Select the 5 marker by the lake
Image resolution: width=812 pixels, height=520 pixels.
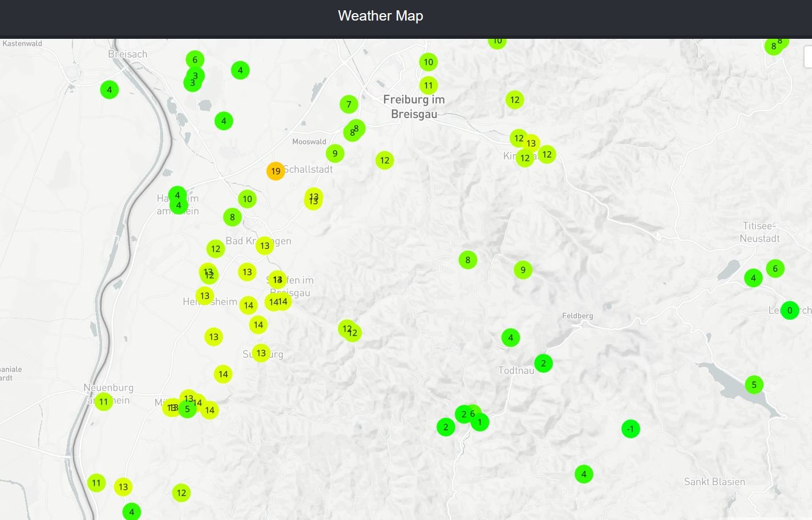pos(754,385)
